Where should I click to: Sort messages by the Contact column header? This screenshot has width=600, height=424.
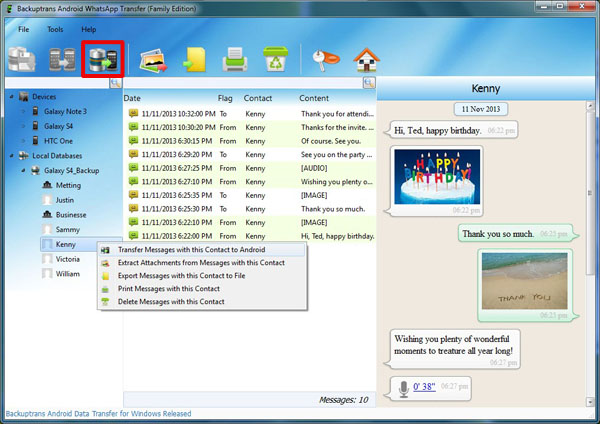coord(258,98)
